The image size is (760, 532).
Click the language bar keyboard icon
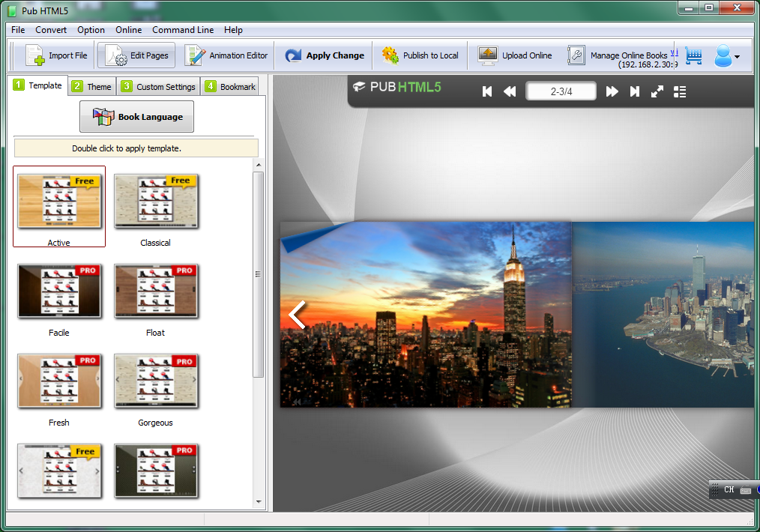[x=746, y=490]
